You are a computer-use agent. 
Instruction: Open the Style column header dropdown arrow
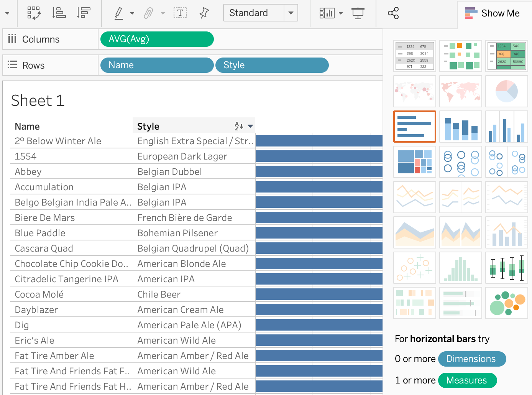250,125
